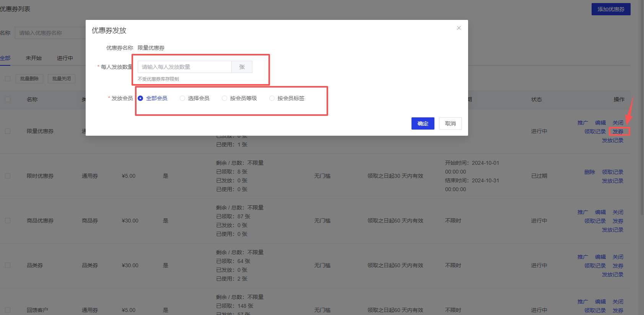
Task: Close the 优惠券发放 dialog with X icon
Action: point(459,28)
